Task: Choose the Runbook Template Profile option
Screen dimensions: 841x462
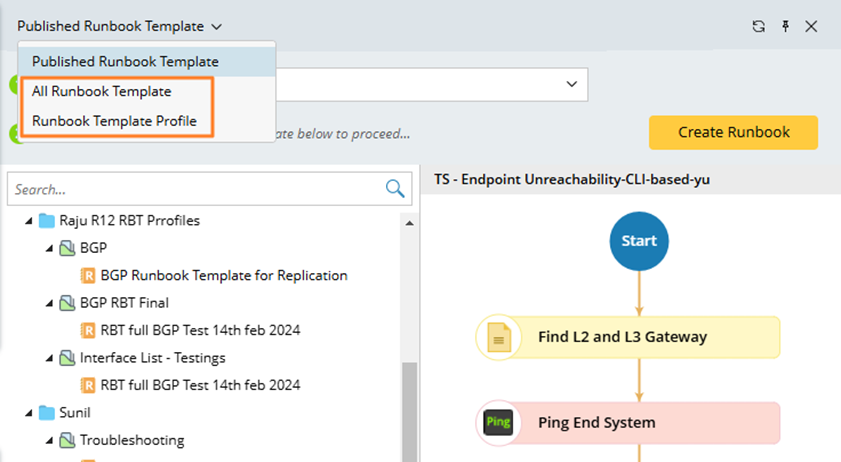Action: 113,121
